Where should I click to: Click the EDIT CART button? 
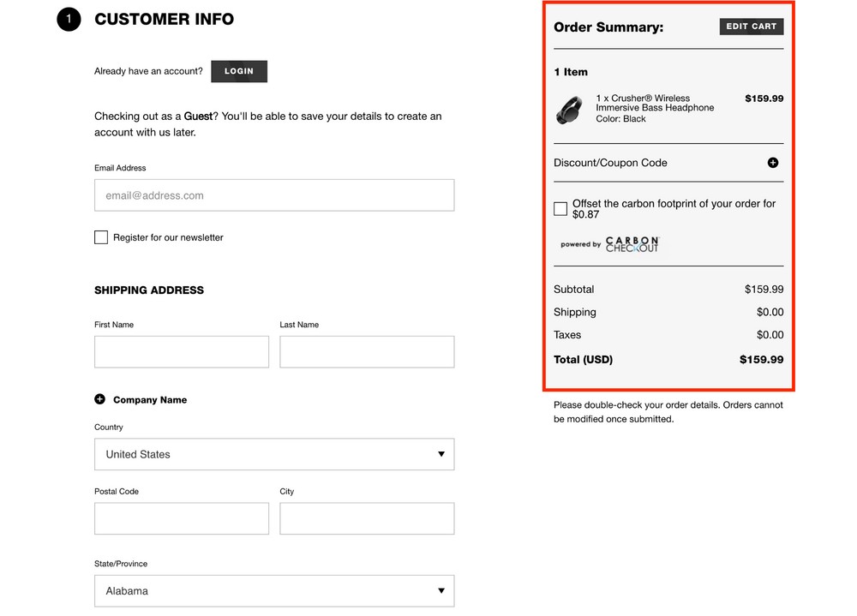click(751, 27)
